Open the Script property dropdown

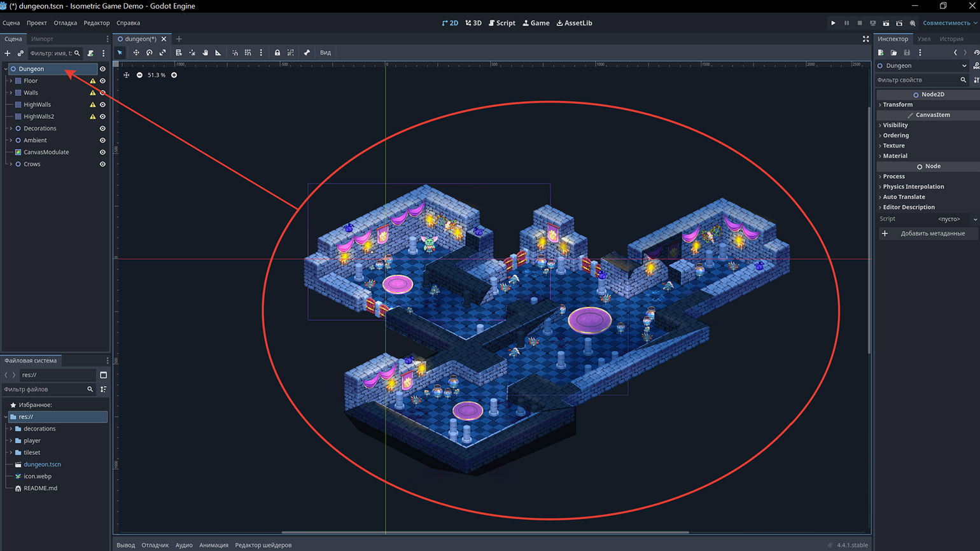point(974,219)
